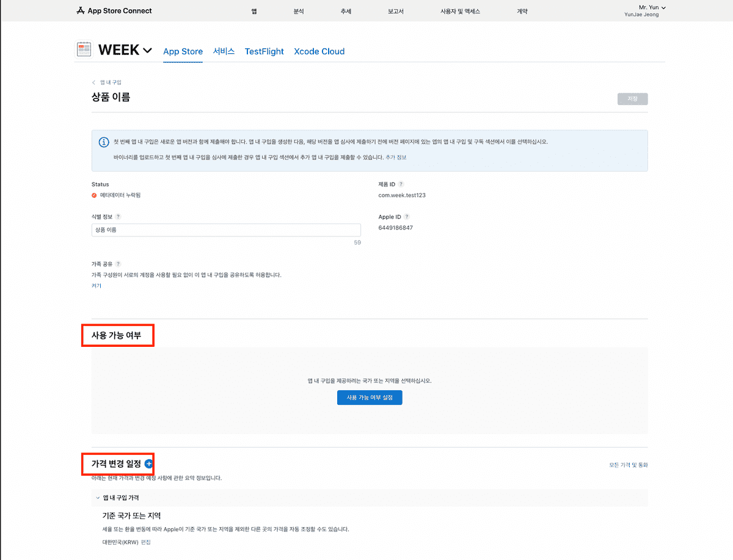Click the 식별 정보 text field
The image size is (733, 560).
pyautogui.click(x=226, y=230)
